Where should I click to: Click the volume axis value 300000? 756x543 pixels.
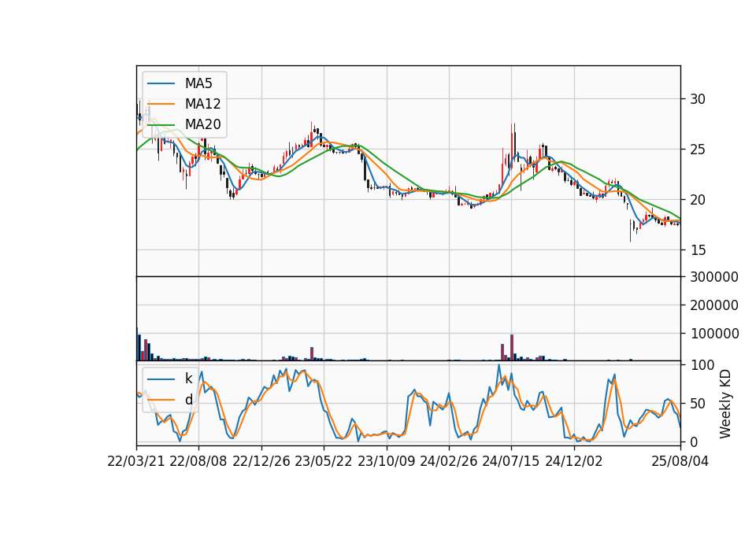pos(714,277)
